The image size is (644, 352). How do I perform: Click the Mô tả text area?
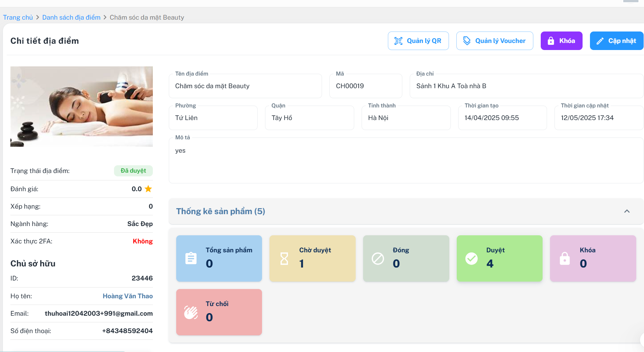[406, 160]
